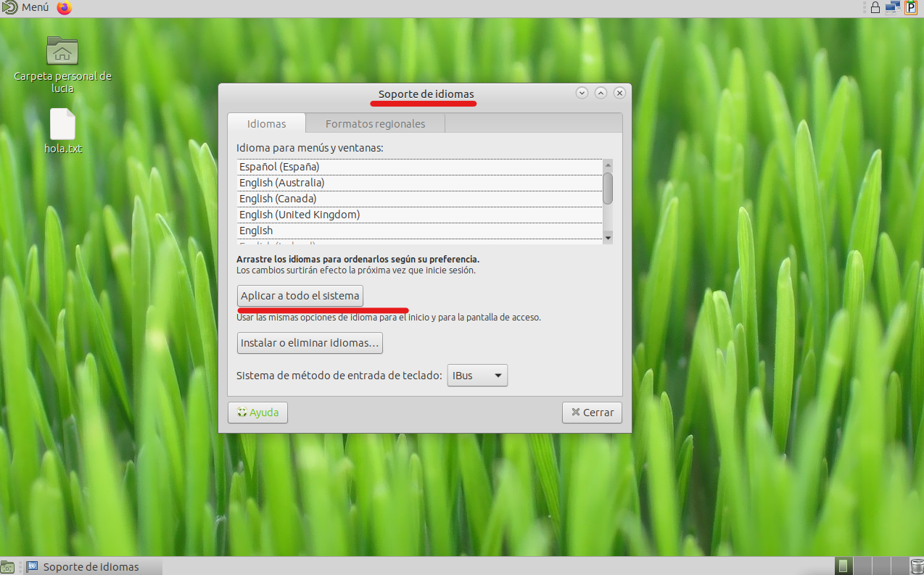Screen dimensions: 924x575
Task: Open the Menú application menu
Action: click(26, 8)
